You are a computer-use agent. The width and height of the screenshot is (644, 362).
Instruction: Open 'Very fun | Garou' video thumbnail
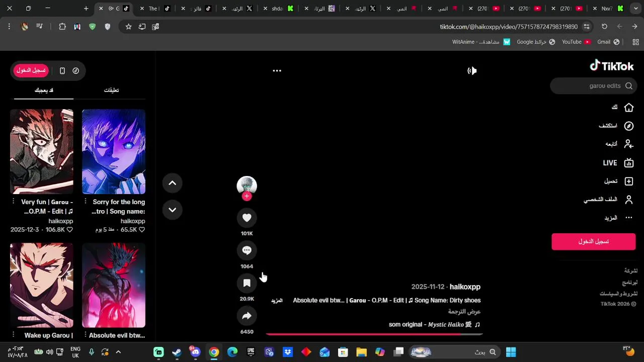pos(42,151)
